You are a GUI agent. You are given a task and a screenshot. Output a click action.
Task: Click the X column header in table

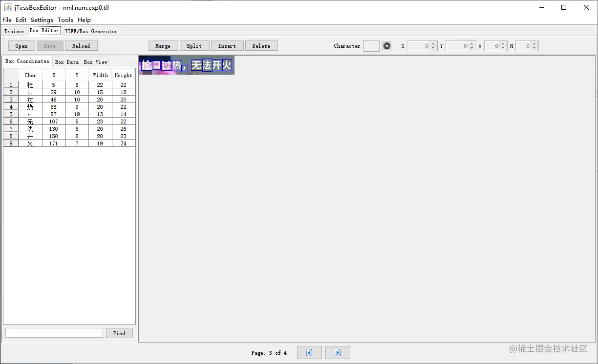point(54,75)
